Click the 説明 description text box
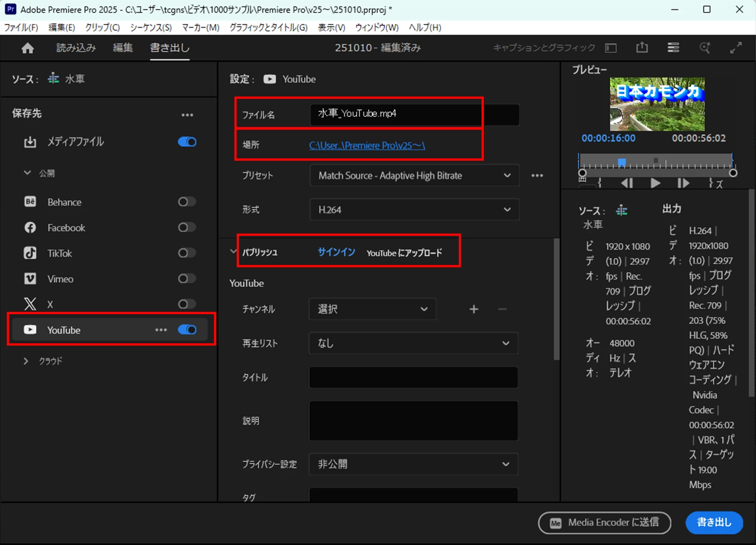Image resolution: width=756 pixels, height=545 pixels. coord(413,421)
